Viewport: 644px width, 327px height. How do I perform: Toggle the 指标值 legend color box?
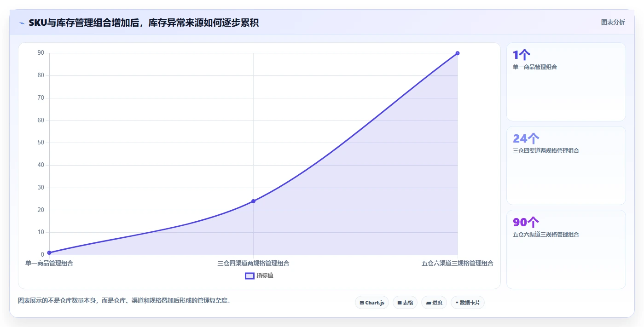tap(249, 275)
